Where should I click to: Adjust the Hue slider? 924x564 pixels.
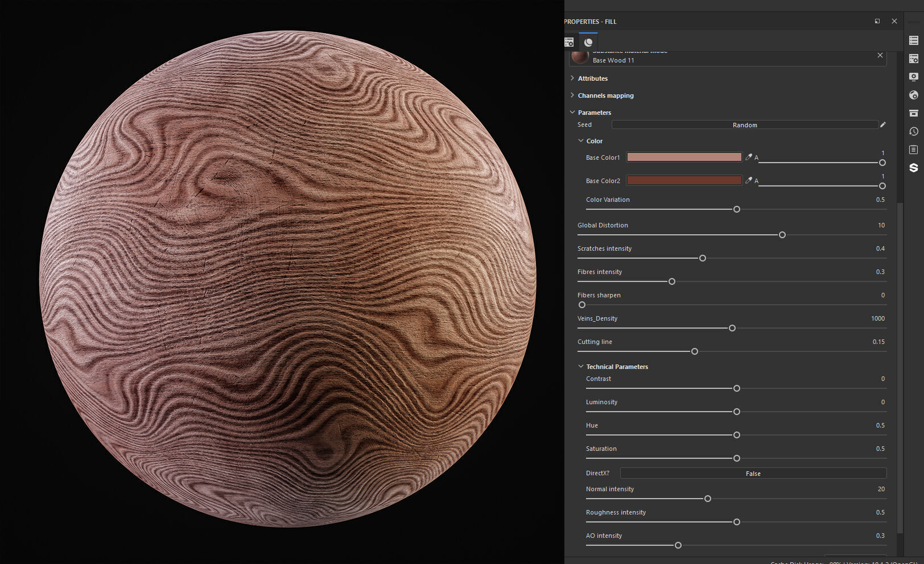point(736,435)
